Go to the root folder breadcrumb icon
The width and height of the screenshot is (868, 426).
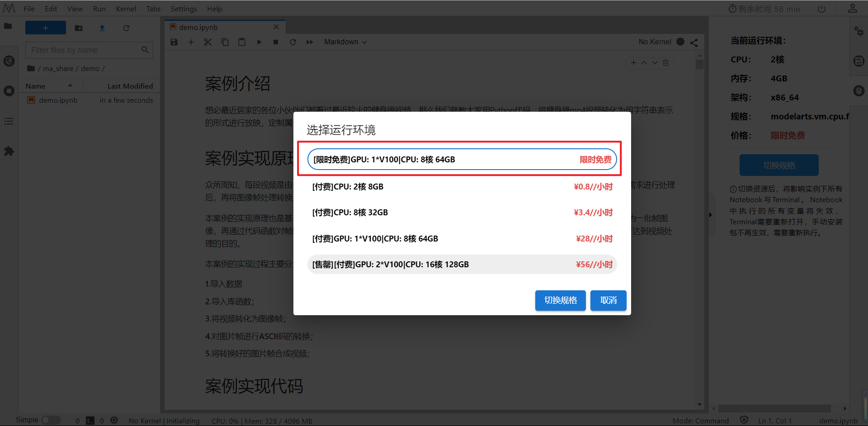coord(31,69)
